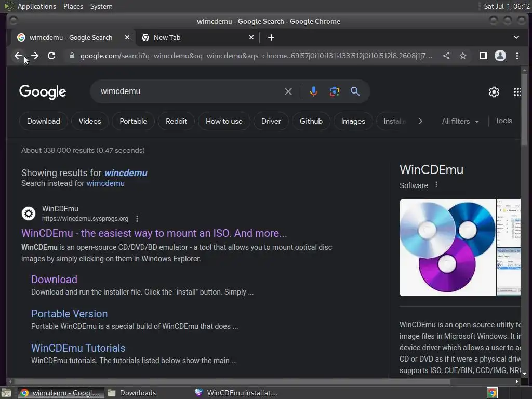This screenshot has height=399, width=532.
Task: Click the browser forward arrow
Action: click(35, 56)
